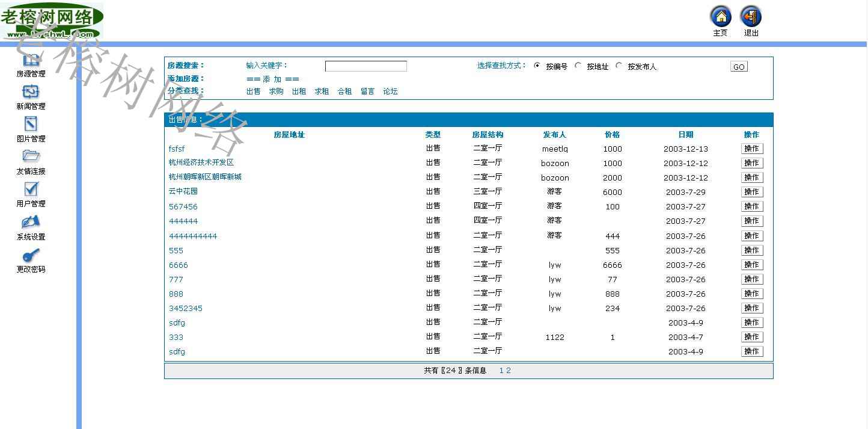Viewport: 868px width, 429px height.
Task: Open 房源管理 sidebar icon
Action: (x=31, y=60)
